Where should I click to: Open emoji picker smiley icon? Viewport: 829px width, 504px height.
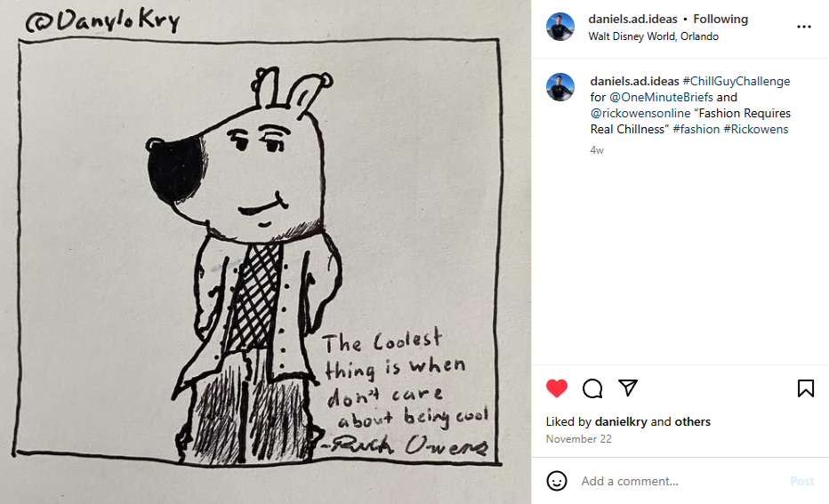click(x=556, y=481)
